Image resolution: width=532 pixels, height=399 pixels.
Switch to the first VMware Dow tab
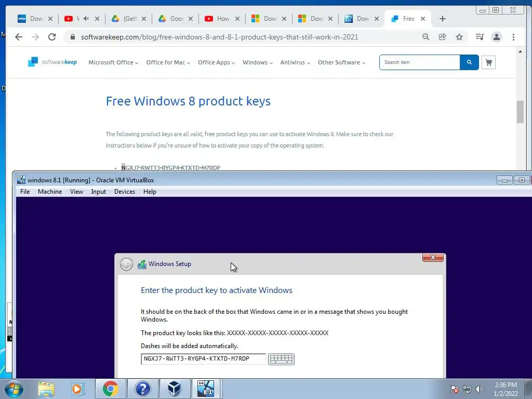coord(31,19)
